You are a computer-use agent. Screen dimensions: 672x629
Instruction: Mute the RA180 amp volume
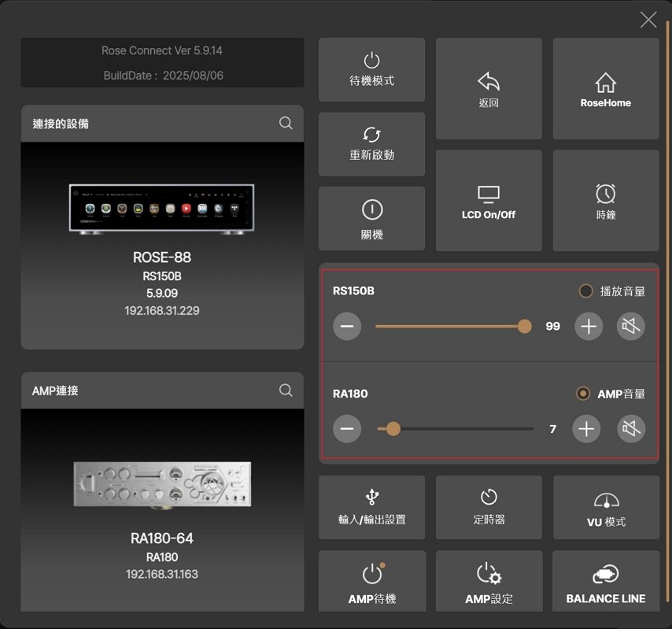click(630, 429)
